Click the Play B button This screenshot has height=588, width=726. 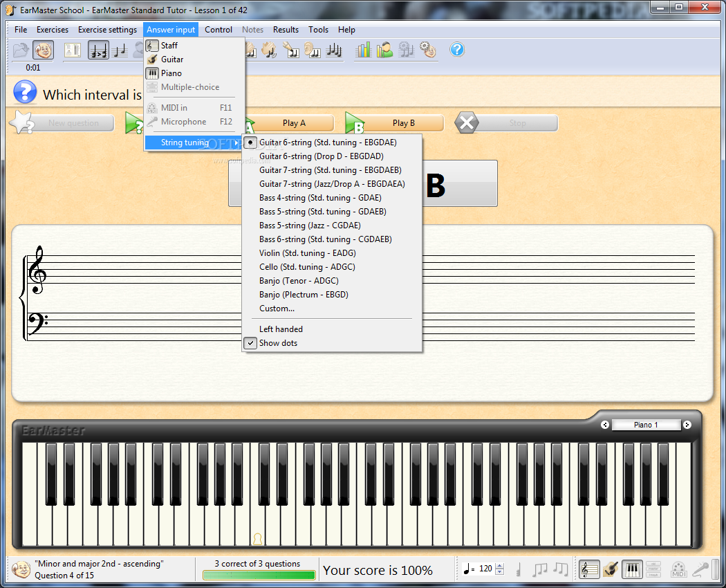[x=395, y=123]
